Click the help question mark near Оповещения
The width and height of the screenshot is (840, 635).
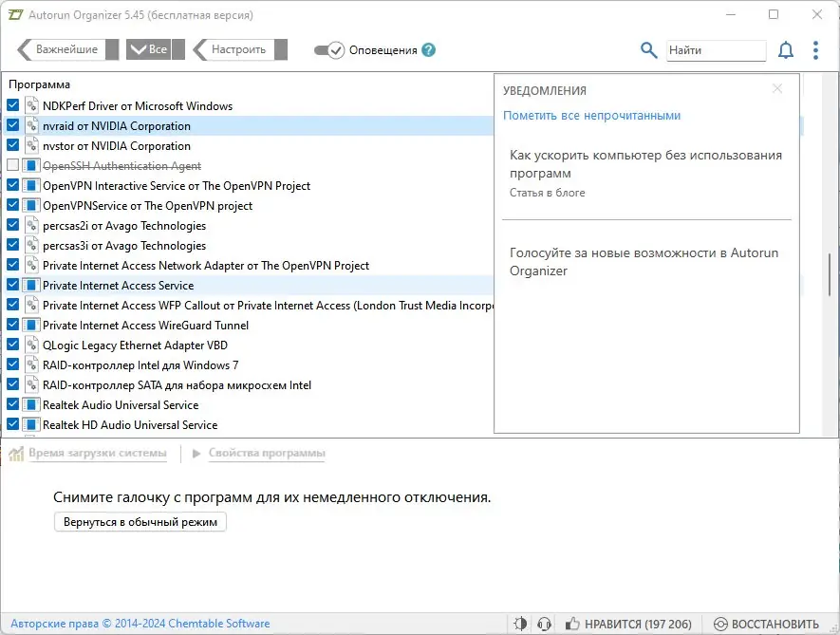pyautogui.click(x=429, y=50)
